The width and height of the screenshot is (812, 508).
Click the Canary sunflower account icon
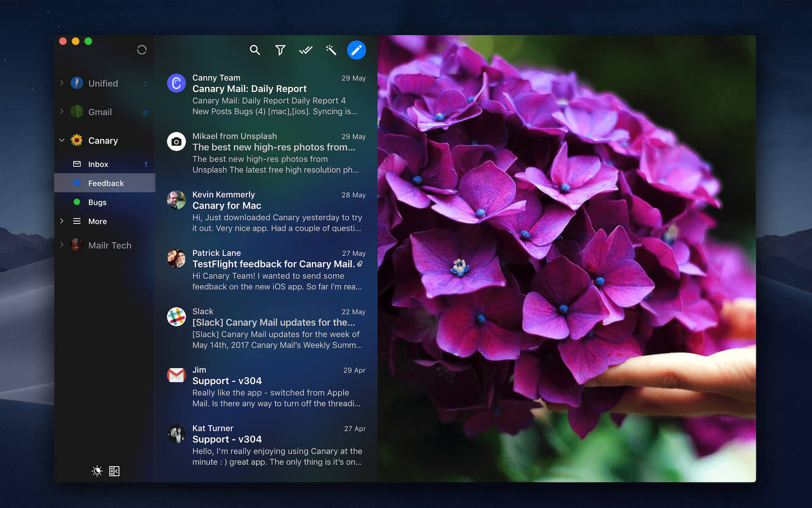click(x=77, y=140)
